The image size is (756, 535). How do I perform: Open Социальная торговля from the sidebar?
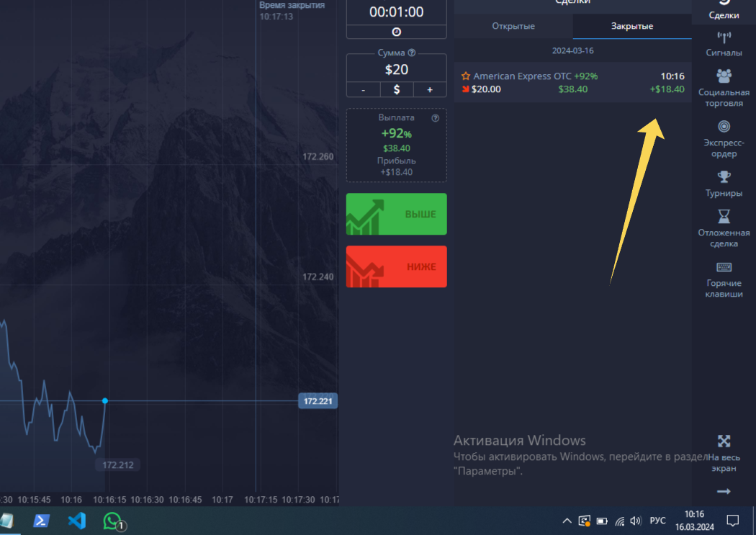[x=724, y=86]
